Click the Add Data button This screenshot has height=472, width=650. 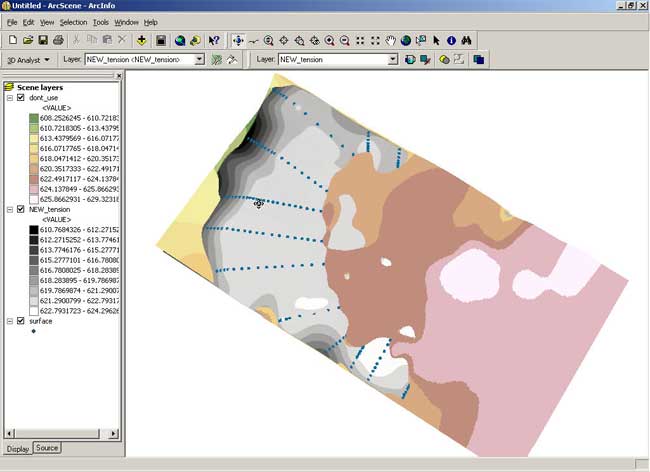(142, 40)
